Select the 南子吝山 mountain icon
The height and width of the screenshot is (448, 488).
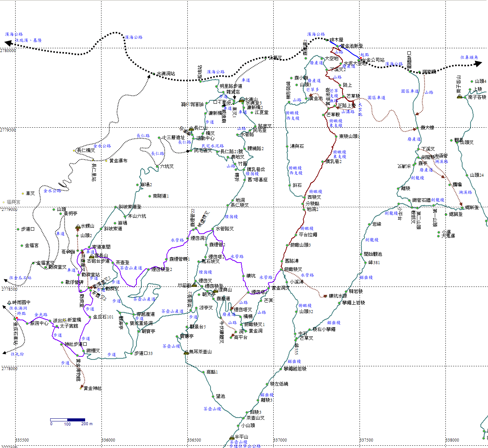click(x=459, y=97)
